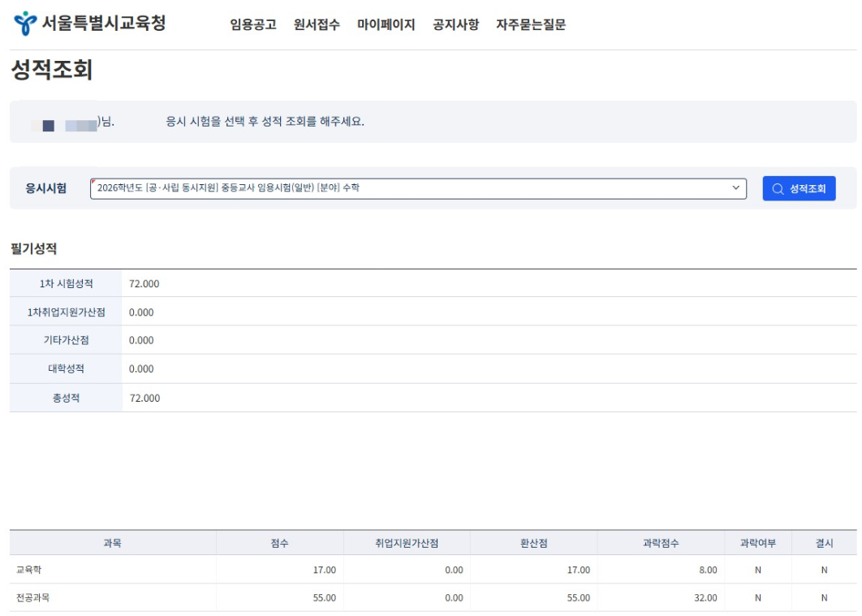Click the Seoul education office logo
Screen dimensions: 862x616
point(89,24)
